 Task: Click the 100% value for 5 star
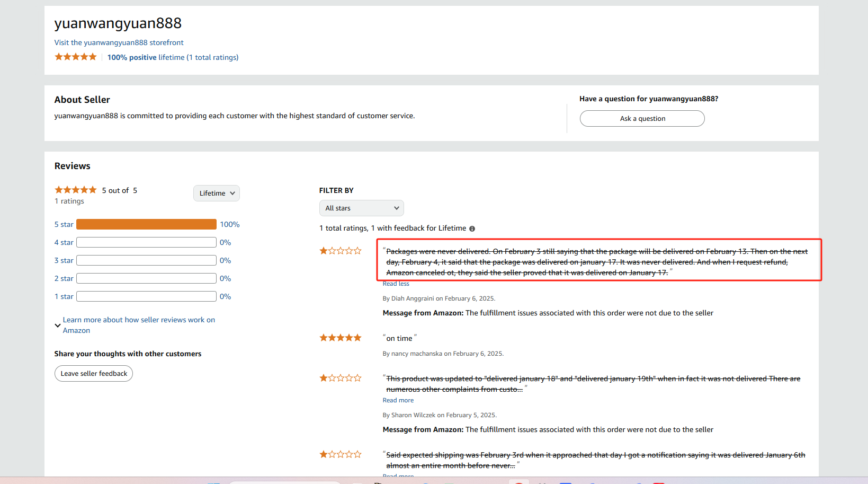click(230, 224)
